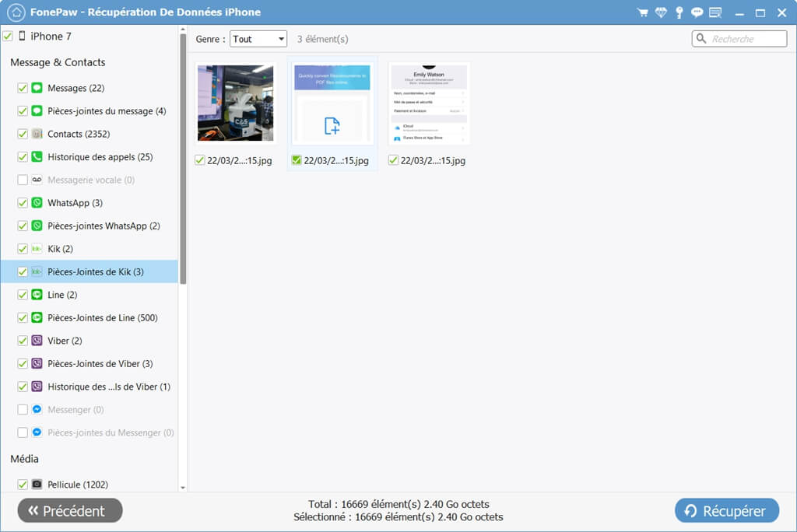The image size is (797, 532).
Task: Focus the Recherche search field
Action: (739, 39)
